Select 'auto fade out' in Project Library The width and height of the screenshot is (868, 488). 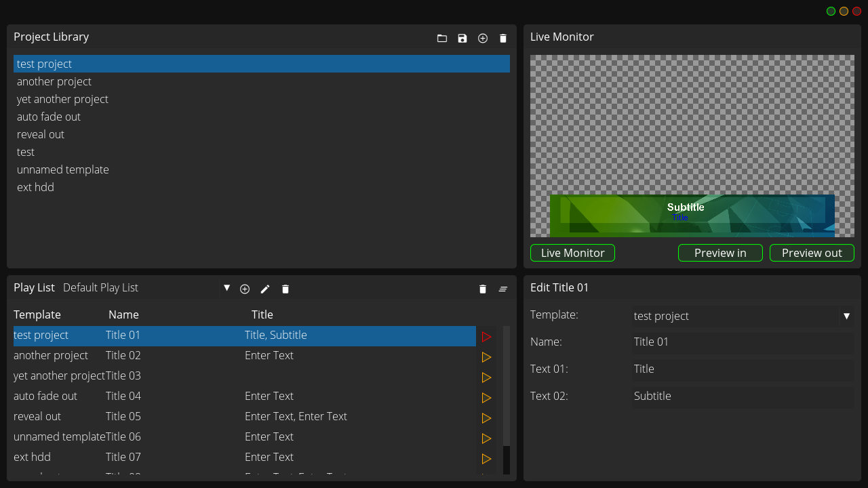[x=262, y=117]
